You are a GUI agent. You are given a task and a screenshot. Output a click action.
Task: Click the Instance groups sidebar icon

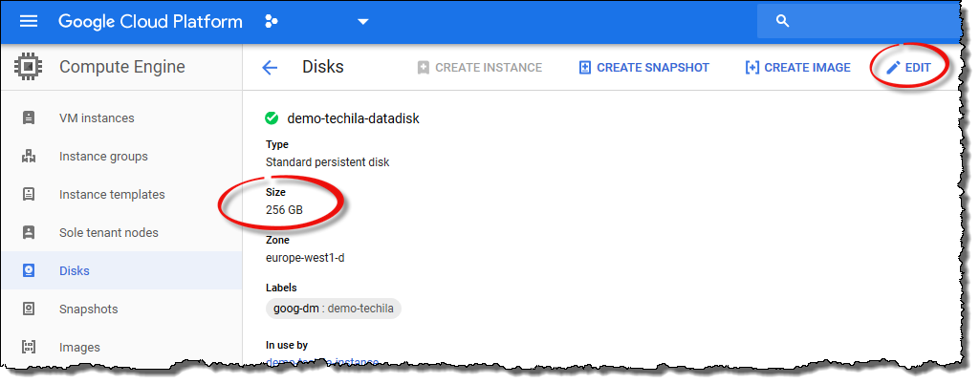tap(29, 157)
